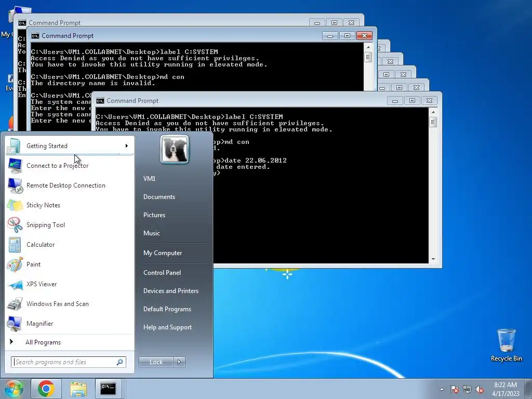Click scrollbar up arrow in front Command Prompt
Viewport: 532px width, 399px height.
[433, 112]
